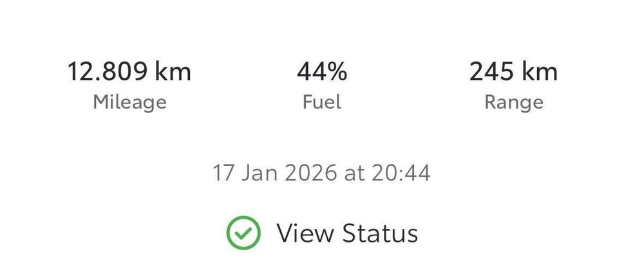The height and width of the screenshot is (270, 644).
Task: Select the Mileage label
Action: click(129, 102)
